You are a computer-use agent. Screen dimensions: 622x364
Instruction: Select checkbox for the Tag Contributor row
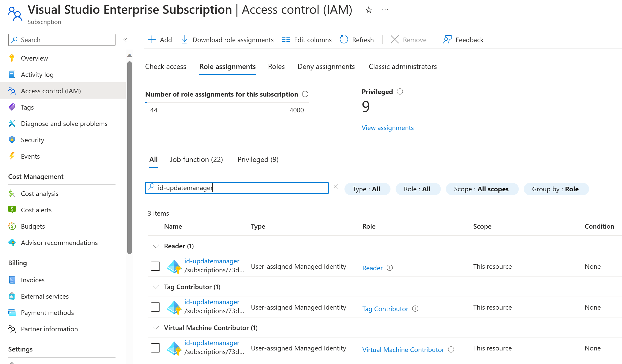155,307
